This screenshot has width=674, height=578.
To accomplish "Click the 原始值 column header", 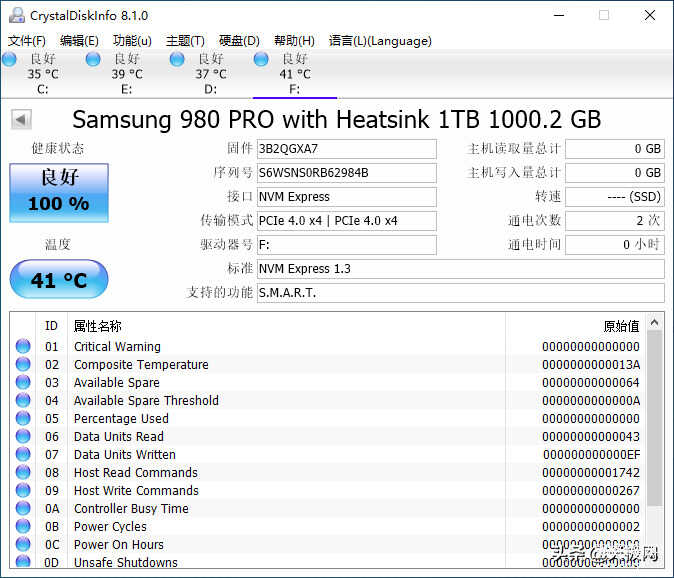I will pyautogui.click(x=620, y=326).
